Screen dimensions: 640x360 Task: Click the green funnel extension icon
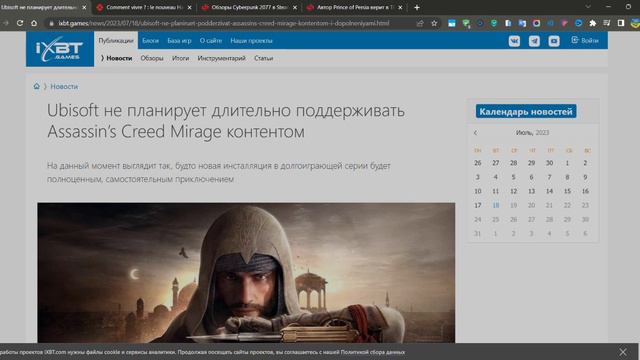[466, 24]
